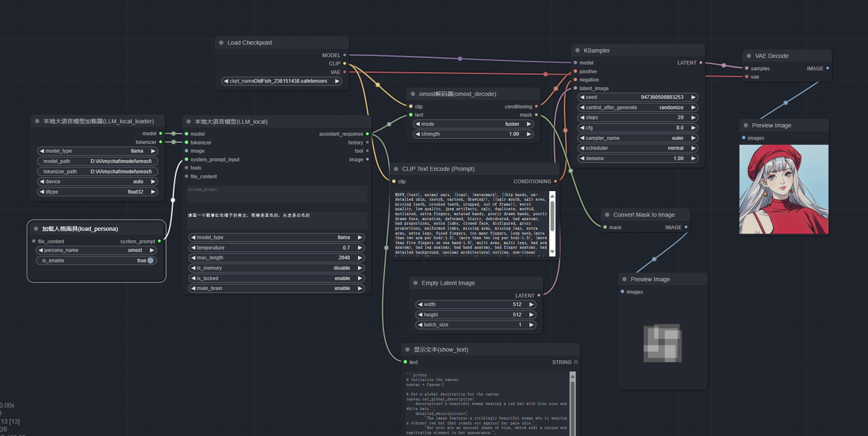
Task: Collapse the Empty Latent Image node
Action: [x=415, y=283]
